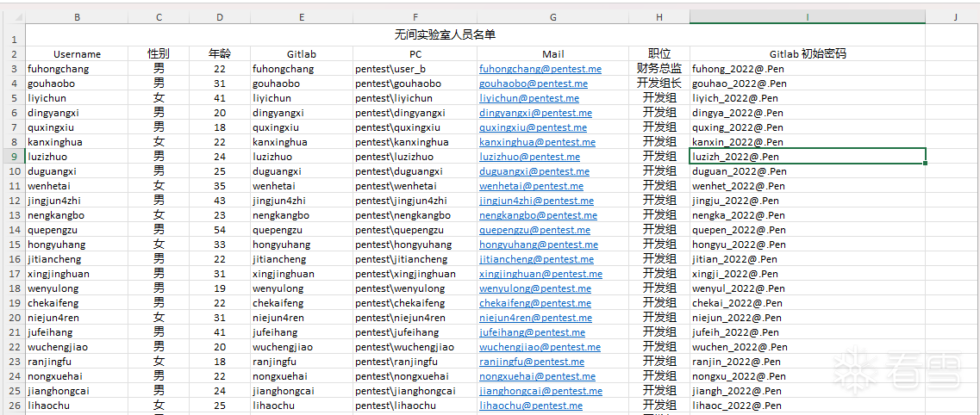The width and height of the screenshot is (980, 415).
Task: Open duguangxi@pentest.me mail link
Action: pos(534,171)
